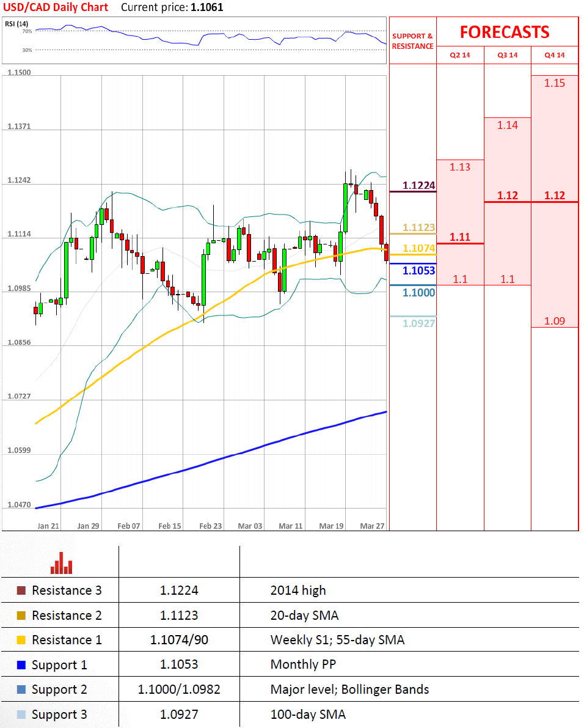Click the Support 2 steel-blue color swatch
Viewport: 584px width, 728px height.
[x=21, y=689]
